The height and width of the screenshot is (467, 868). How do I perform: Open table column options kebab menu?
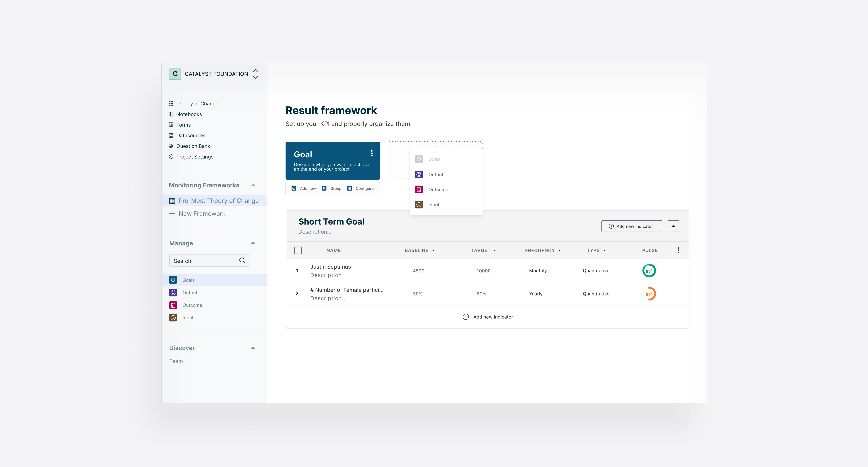(678, 250)
